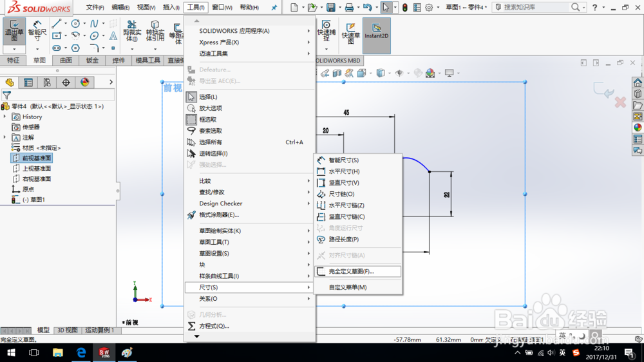Click the Rapid Sketch tool

tap(350, 33)
